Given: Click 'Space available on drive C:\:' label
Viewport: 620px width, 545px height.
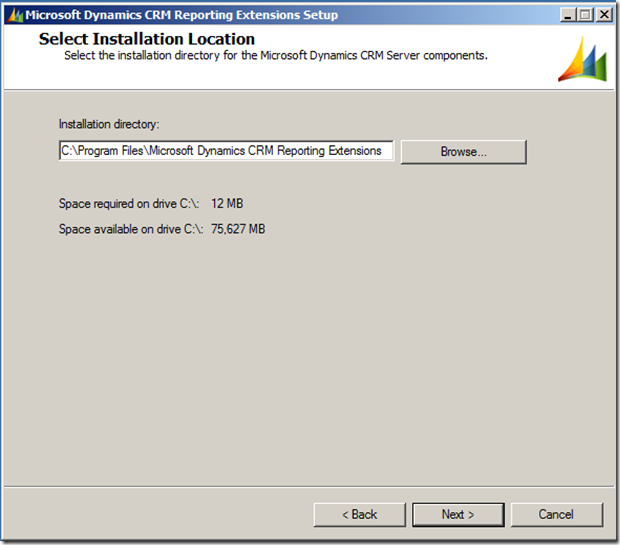Looking at the screenshot, I should pyautogui.click(x=131, y=229).
